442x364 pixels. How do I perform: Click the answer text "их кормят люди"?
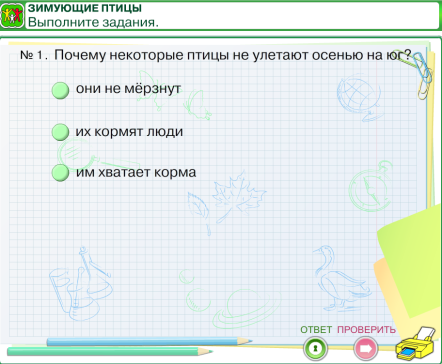coord(129,132)
